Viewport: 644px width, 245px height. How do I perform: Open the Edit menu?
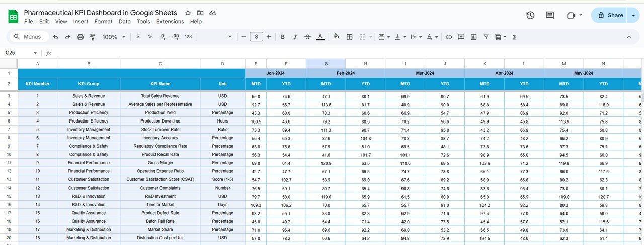point(44,22)
